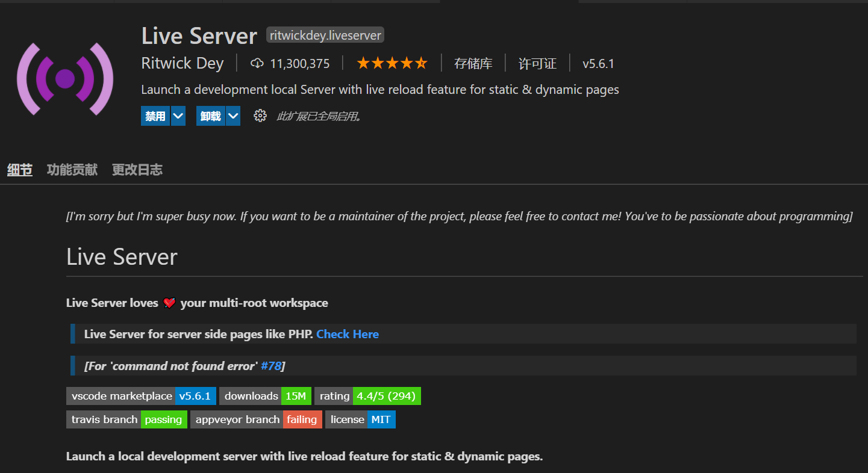Click the extension description under publisher name

(380, 90)
